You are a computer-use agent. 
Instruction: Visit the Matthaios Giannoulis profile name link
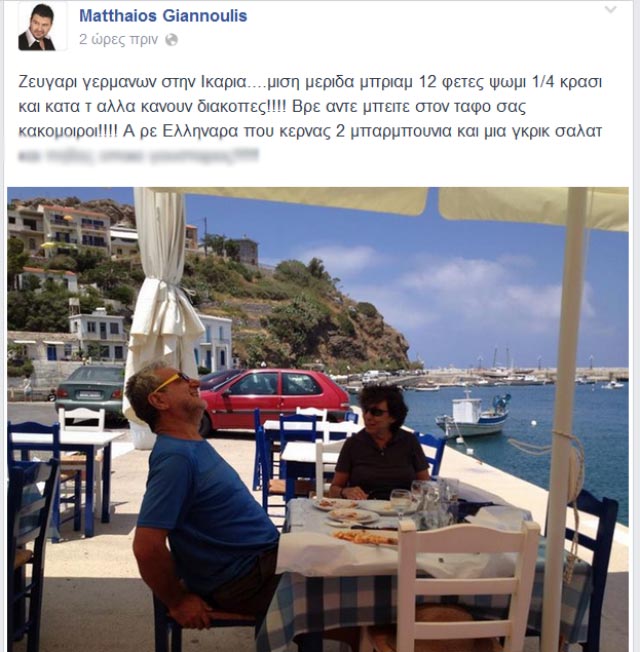pyautogui.click(x=163, y=16)
